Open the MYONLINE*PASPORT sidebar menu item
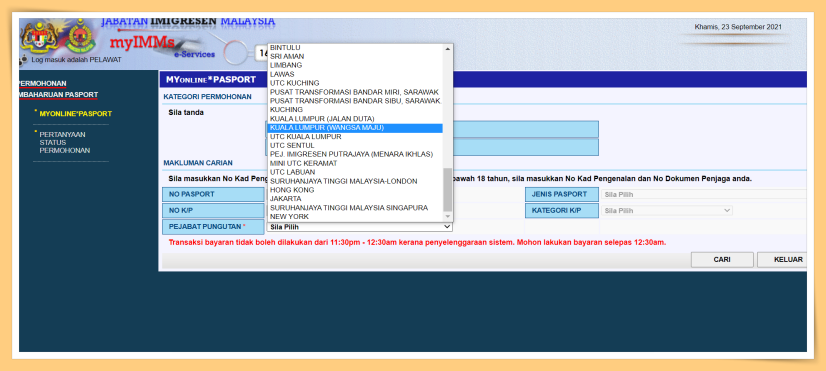The height and width of the screenshot is (371, 826). [75, 114]
